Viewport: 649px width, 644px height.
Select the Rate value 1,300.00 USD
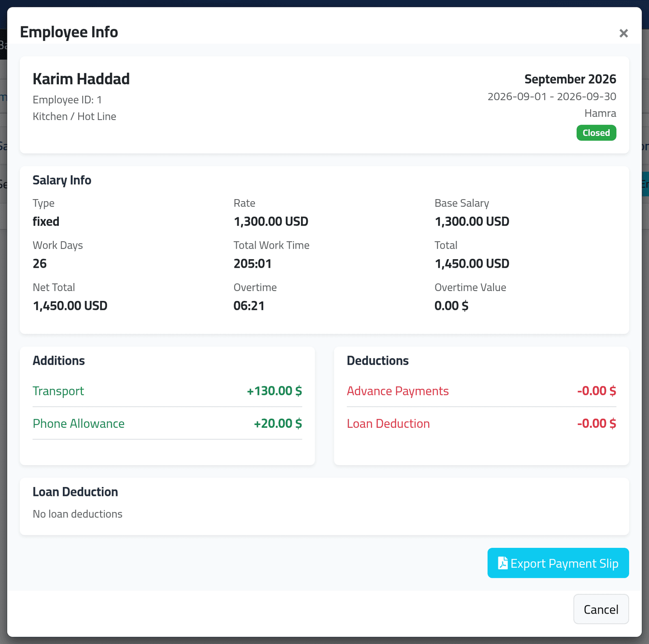click(x=271, y=221)
